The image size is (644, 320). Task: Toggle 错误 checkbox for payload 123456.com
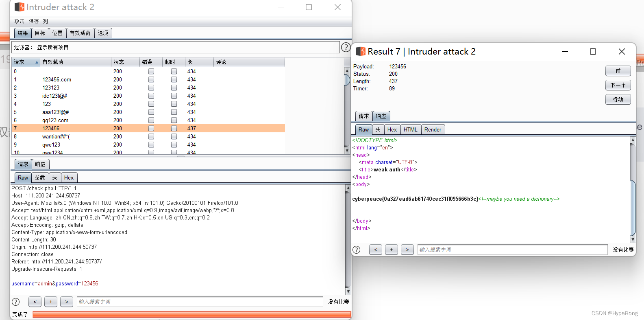(151, 79)
